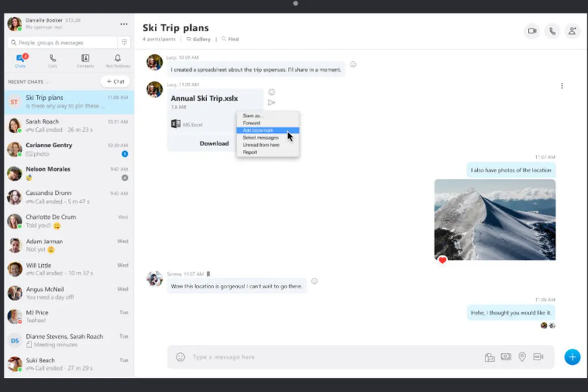This screenshot has height=392, width=588.
Task: Start a video call in Ski Trip plans
Action: coord(532,31)
